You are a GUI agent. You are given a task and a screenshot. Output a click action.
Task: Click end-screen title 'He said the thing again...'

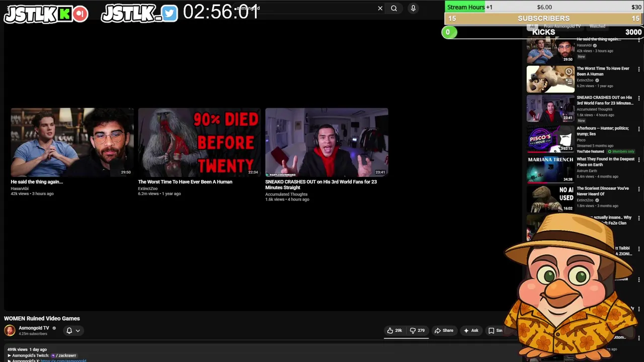click(37, 182)
